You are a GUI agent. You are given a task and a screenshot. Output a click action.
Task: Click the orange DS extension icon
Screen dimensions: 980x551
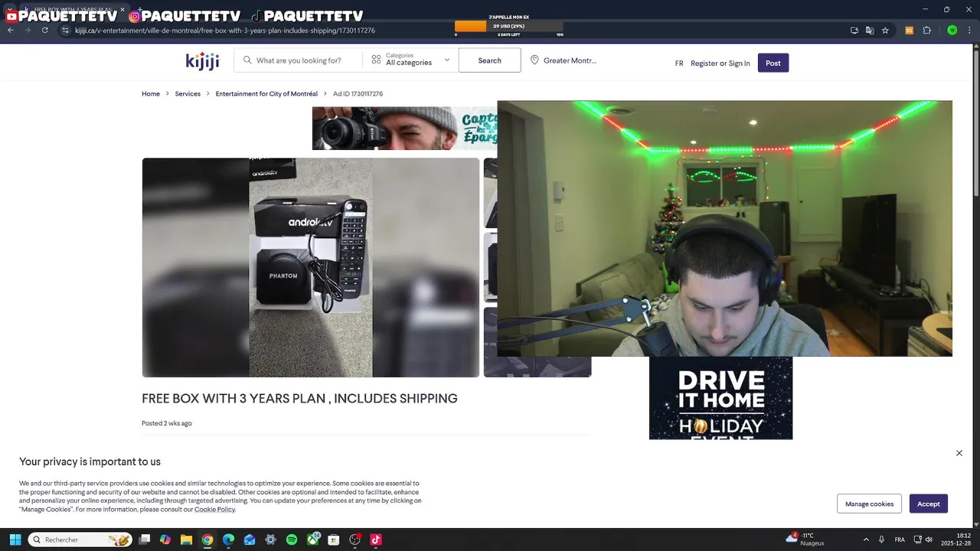coord(910,31)
